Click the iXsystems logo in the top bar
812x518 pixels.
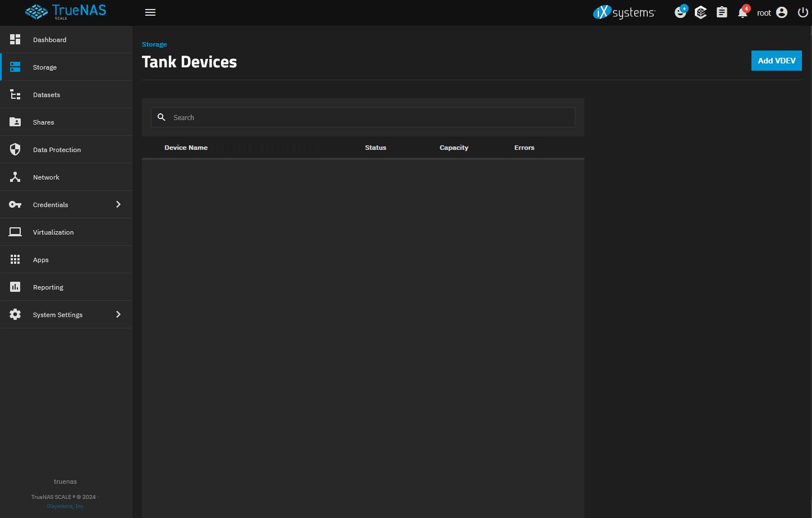pyautogui.click(x=624, y=12)
